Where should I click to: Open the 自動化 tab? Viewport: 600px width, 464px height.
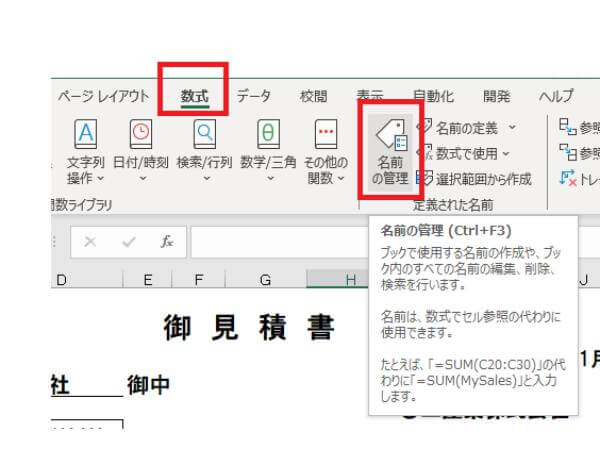click(434, 96)
